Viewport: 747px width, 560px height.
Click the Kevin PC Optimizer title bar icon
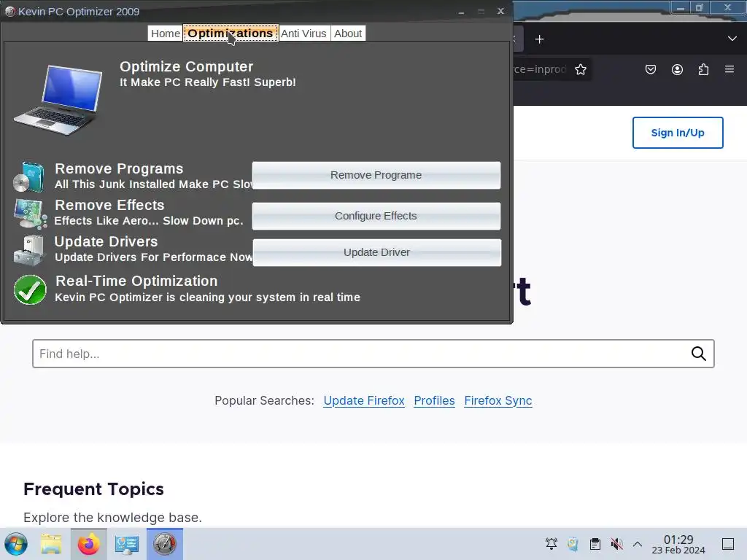(x=10, y=12)
